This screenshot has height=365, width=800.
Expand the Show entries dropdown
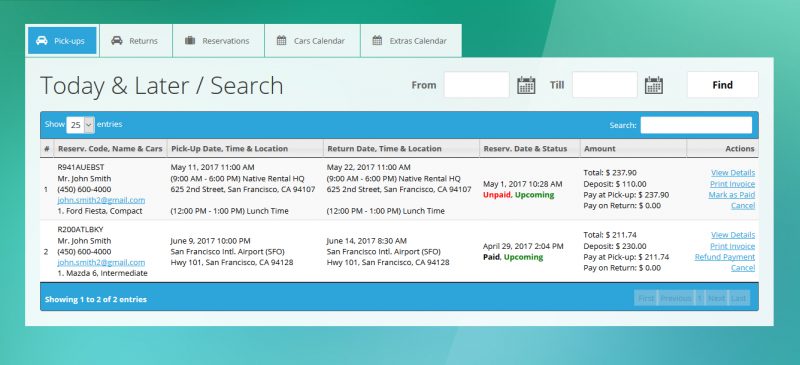tap(81, 125)
